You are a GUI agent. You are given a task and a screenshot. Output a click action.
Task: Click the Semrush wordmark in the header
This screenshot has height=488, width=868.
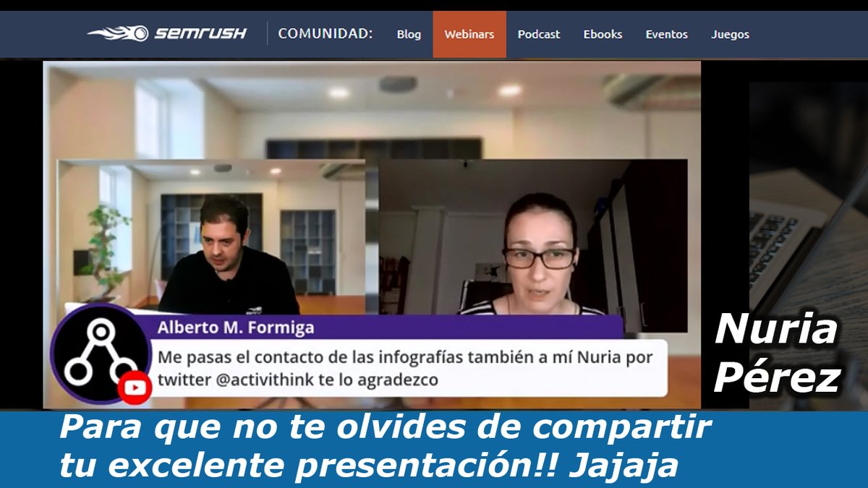pos(199,31)
